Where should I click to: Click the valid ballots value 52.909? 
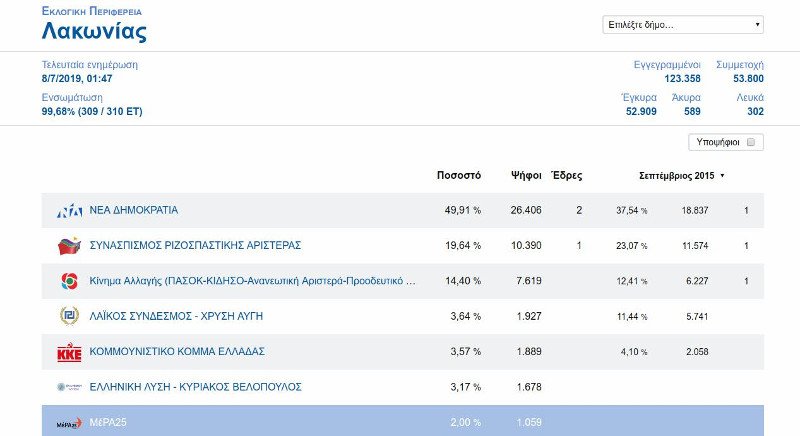[x=641, y=111]
